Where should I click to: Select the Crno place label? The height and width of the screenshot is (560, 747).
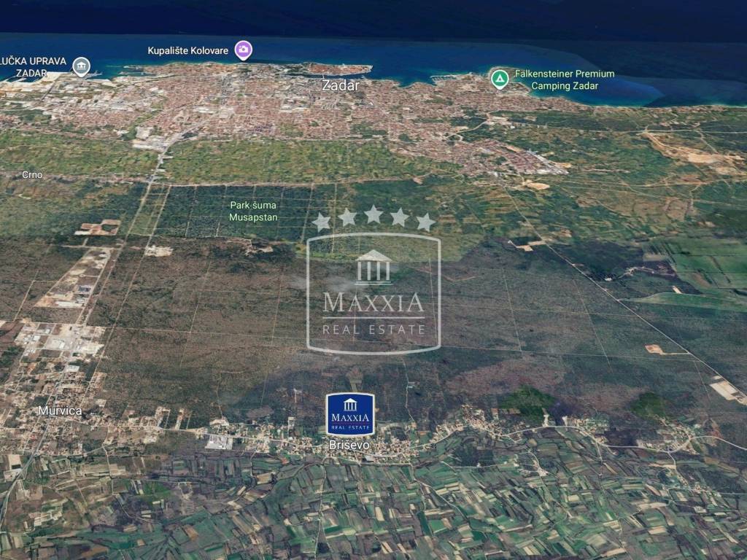coord(32,175)
